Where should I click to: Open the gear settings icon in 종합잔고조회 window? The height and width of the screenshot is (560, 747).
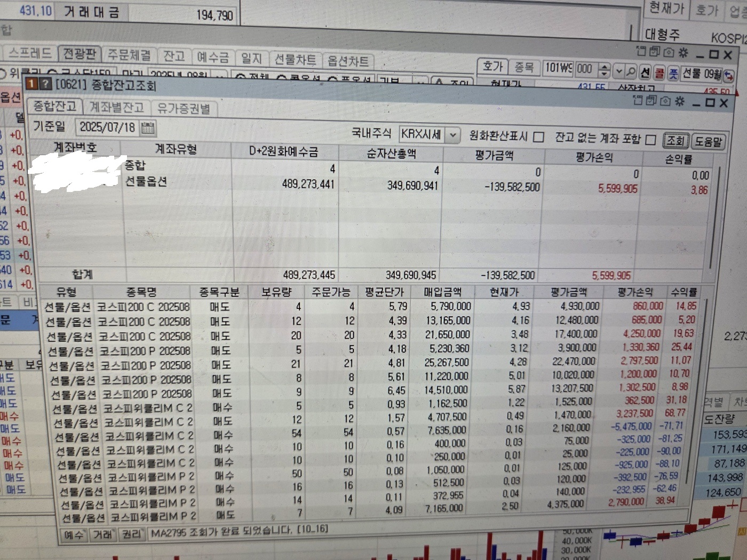click(x=679, y=101)
